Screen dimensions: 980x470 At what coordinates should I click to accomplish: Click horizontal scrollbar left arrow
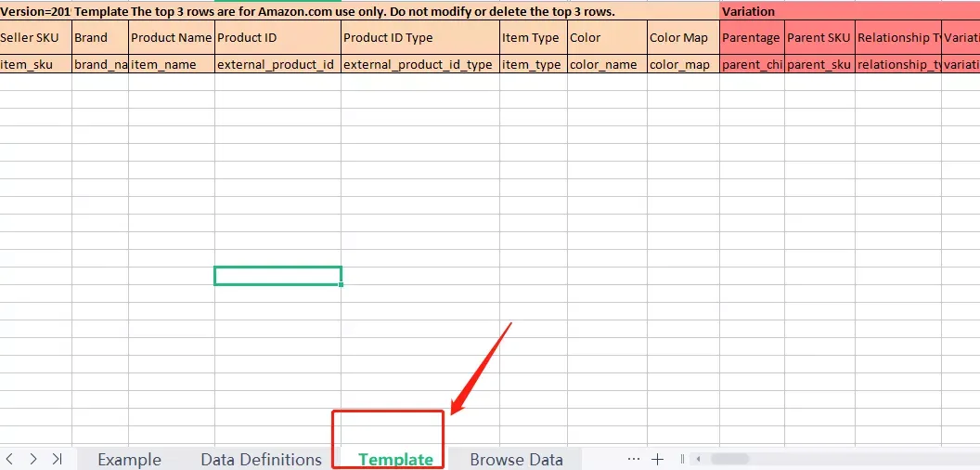[700, 460]
